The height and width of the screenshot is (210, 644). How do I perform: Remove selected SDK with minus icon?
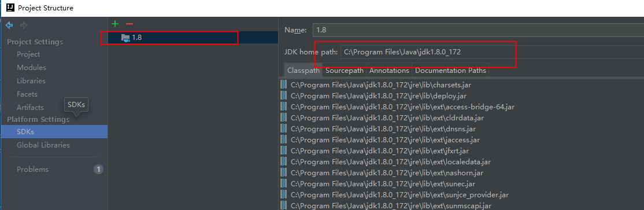tap(129, 24)
